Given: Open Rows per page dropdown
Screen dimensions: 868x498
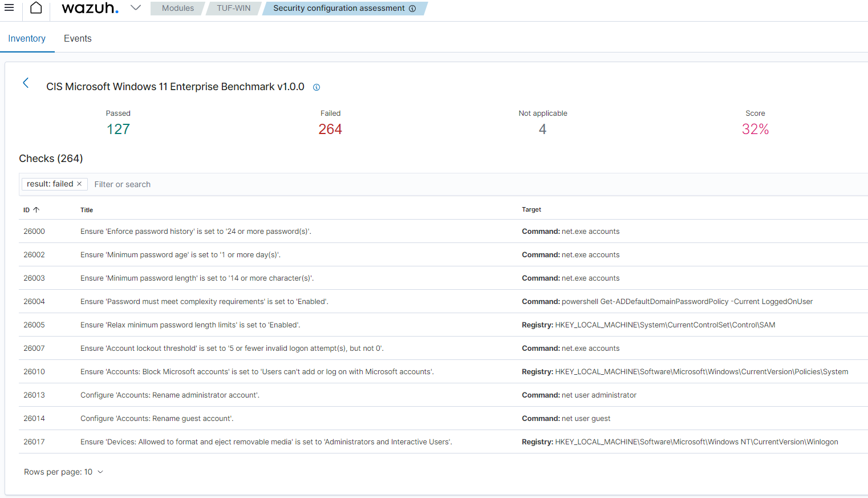Looking at the screenshot, I should coord(63,472).
